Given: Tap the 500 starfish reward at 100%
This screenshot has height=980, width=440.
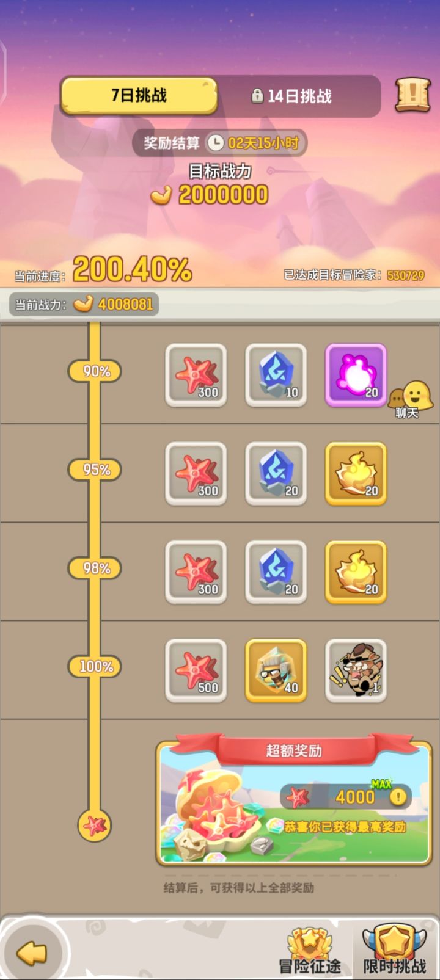Looking at the screenshot, I should pyautogui.click(x=196, y=670).
